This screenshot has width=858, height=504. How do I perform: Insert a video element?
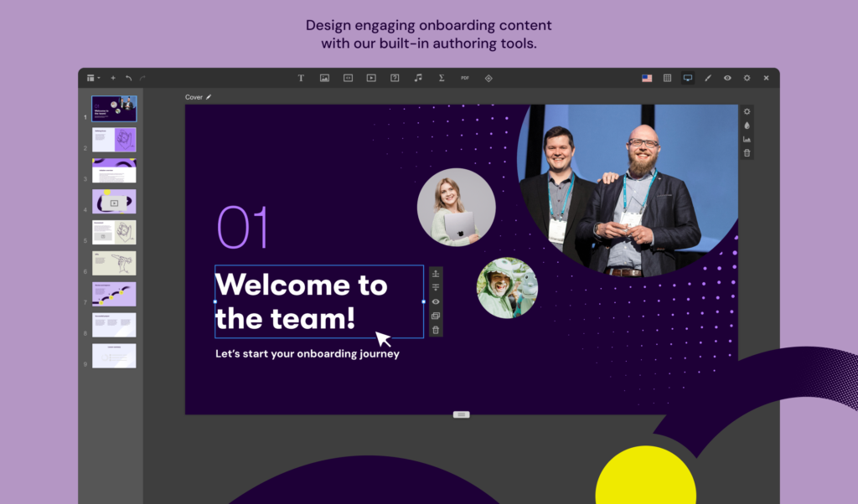pos(371,78)
